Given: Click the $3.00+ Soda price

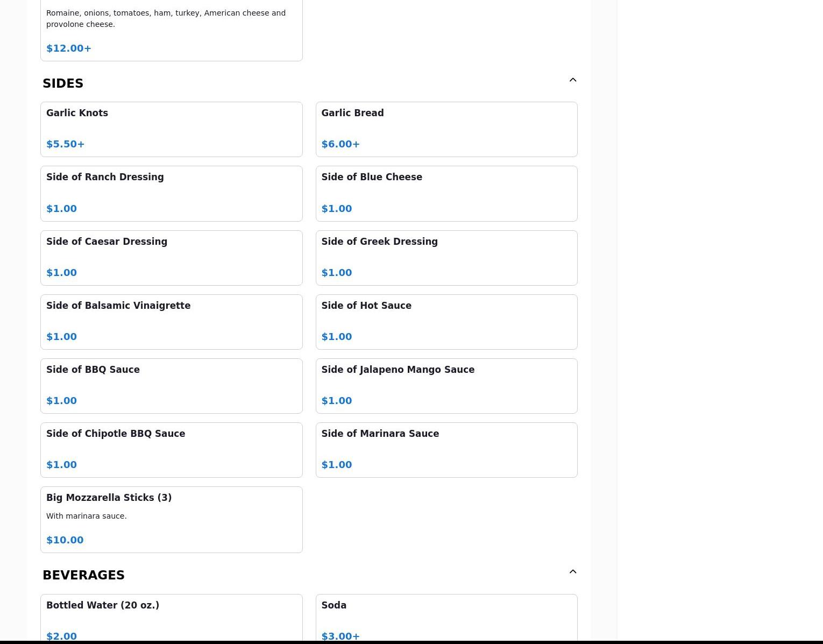Looking at the screenshot, I should 340,636.
